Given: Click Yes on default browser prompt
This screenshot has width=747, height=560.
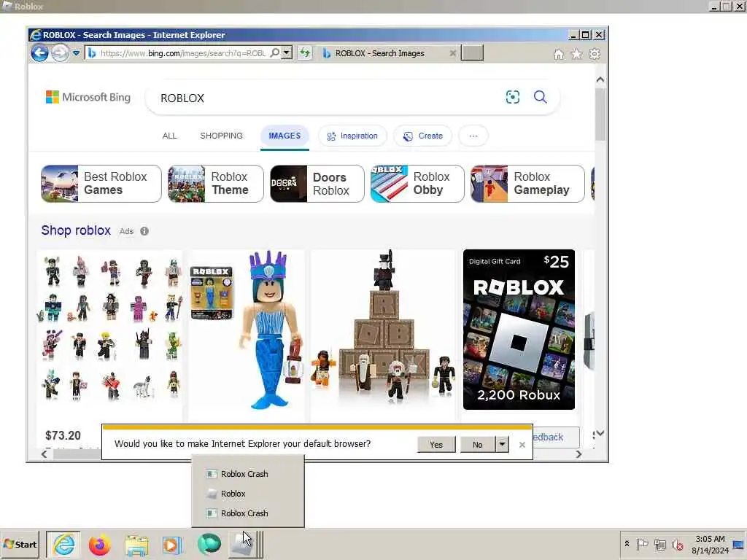Looking at the screenshot, I should (x=436, y=444).
